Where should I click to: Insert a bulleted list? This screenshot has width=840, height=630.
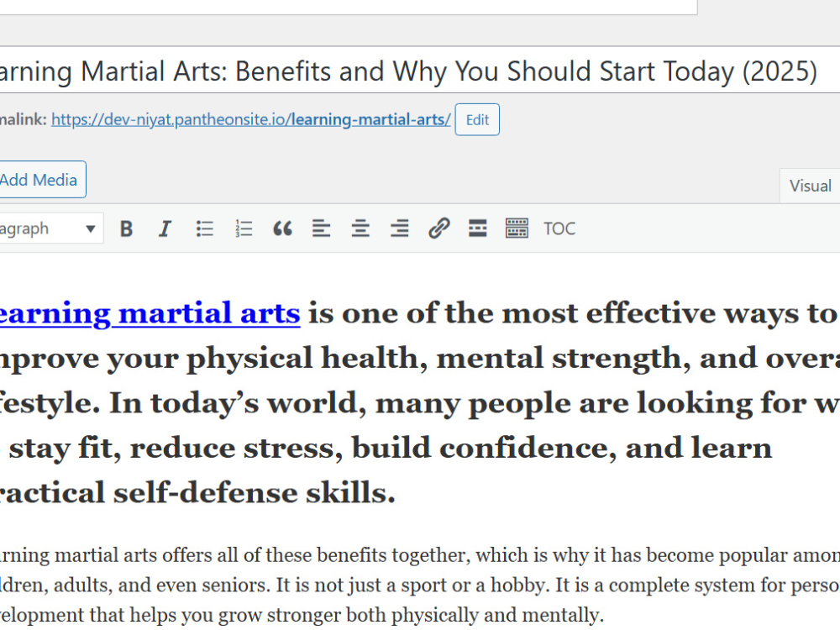click(x=204, y=228)
